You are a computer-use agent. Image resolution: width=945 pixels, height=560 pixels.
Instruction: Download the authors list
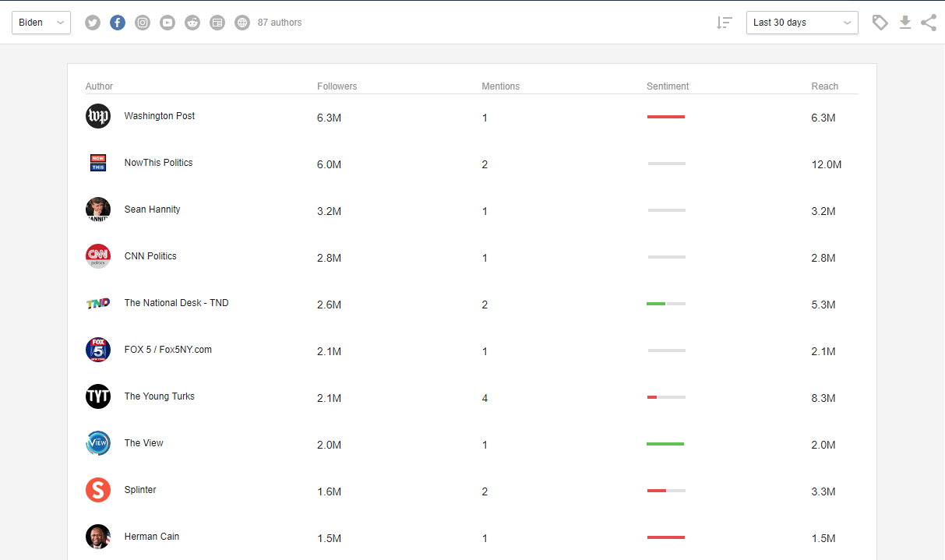(x=905, y=23)
